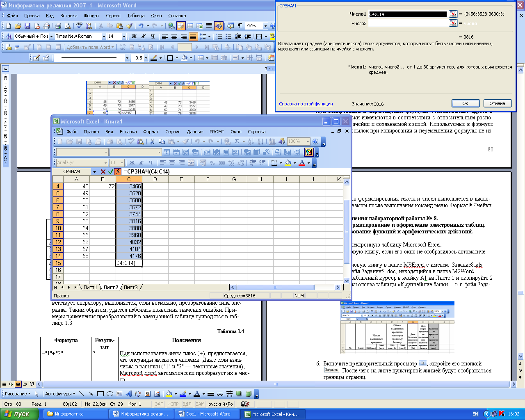Click Число1 range collapse button

coord(452,14)
